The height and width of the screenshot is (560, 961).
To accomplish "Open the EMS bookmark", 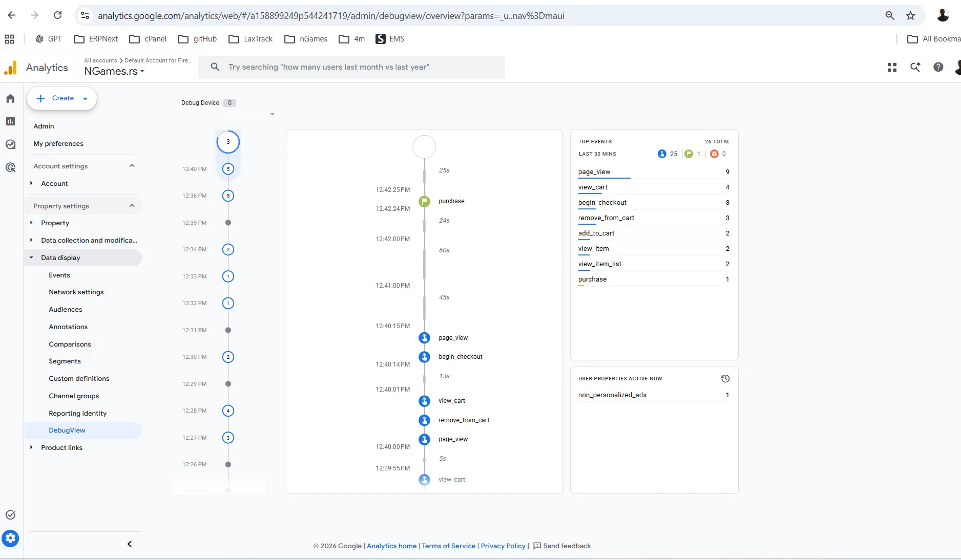I will (x=390, y=39).
